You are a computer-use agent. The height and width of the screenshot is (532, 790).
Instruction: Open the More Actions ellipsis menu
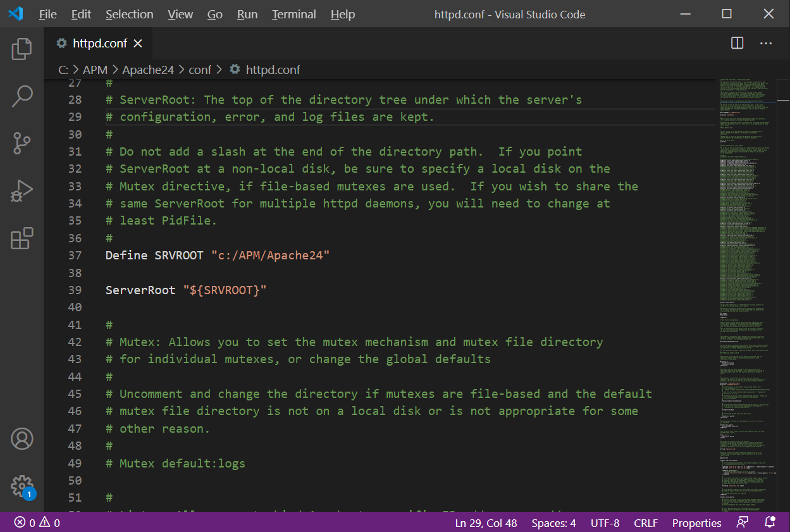pyautogui.click(x=766, y=43)
